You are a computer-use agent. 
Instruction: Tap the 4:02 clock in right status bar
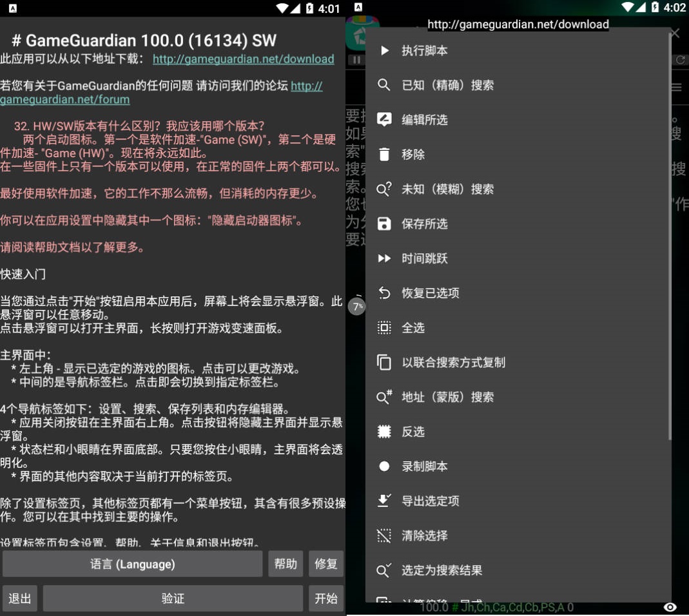[675, 8]
